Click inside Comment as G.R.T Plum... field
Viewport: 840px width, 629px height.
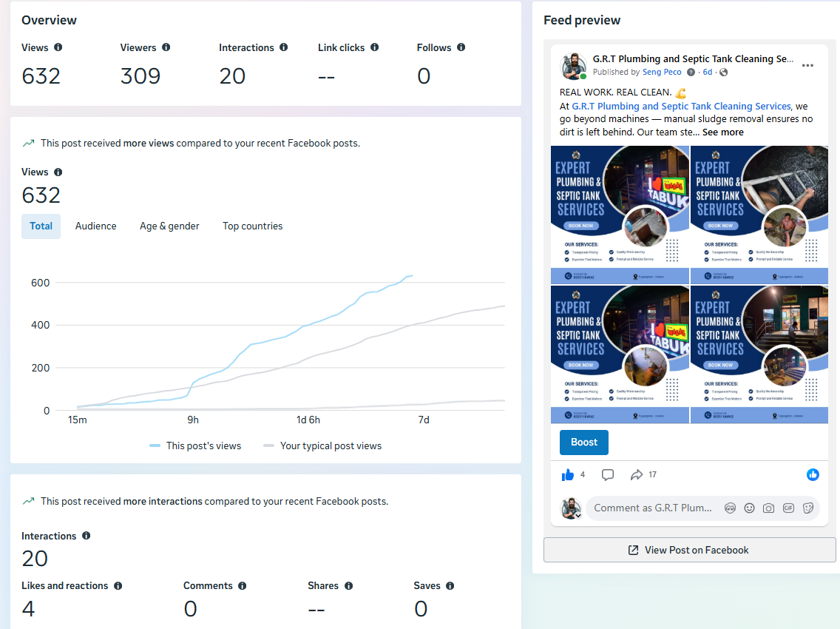[652, 508]
